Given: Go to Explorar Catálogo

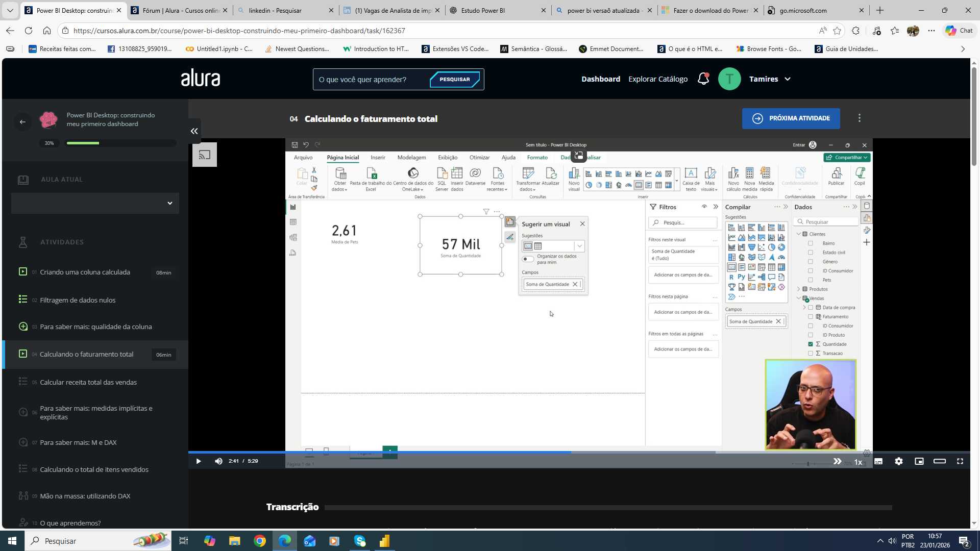Looking at the screenshot, I should coord(658,79).
